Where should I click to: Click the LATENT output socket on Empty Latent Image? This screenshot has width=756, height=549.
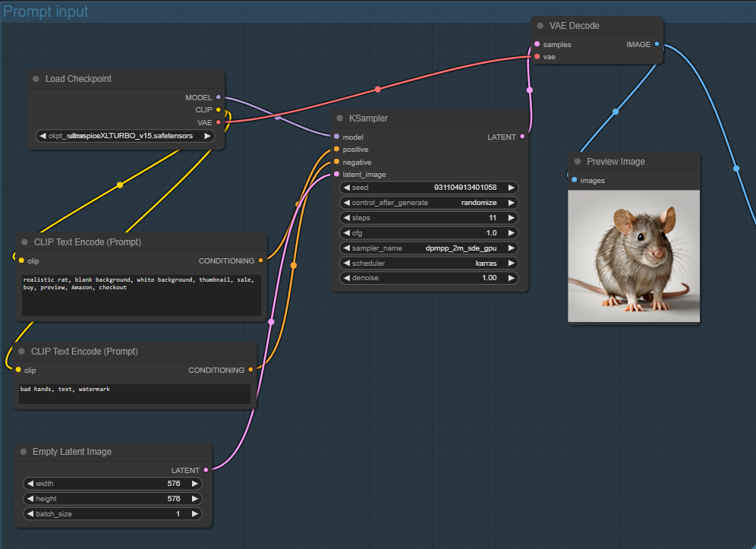[206, 470]
